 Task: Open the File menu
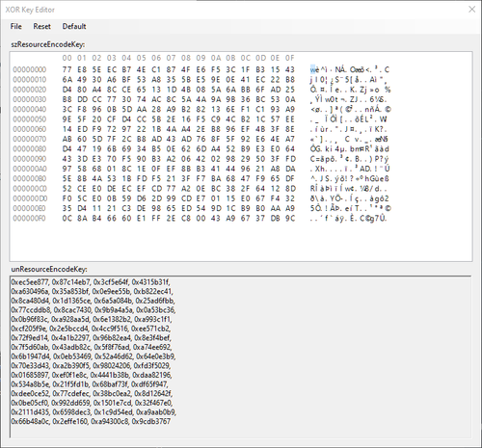(x=16, y=26)
